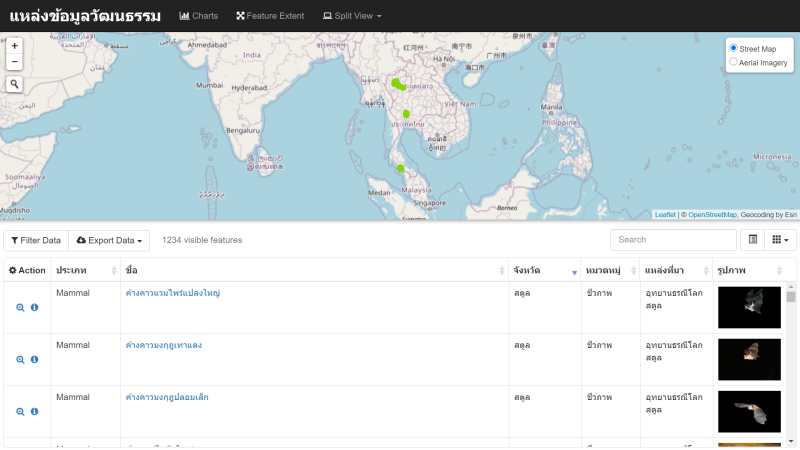Open the table columns dropdown
The width and height of the screenshot is (800, 450).
click(780, 240)
